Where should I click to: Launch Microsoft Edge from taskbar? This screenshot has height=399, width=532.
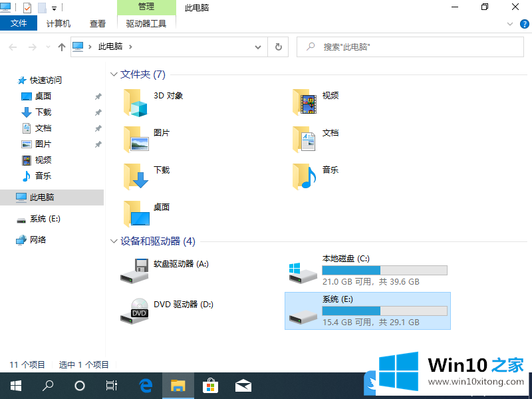coord(146,386)
